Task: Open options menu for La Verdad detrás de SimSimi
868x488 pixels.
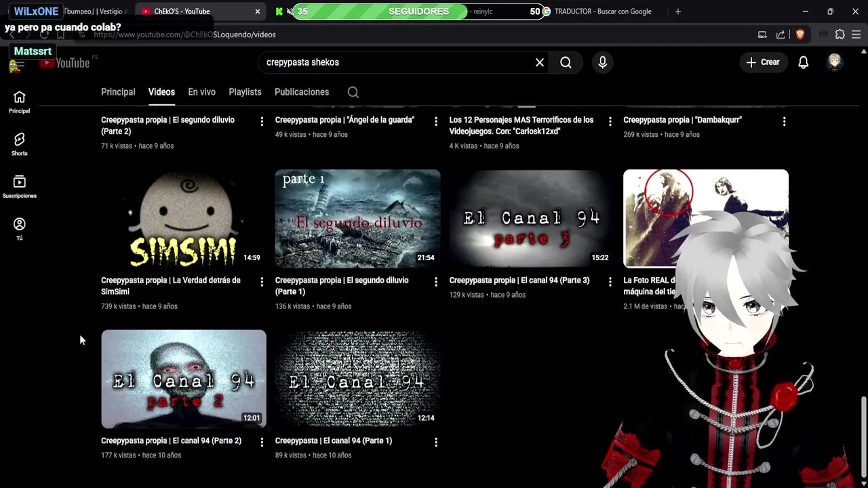Action: [x=262, y=282]
